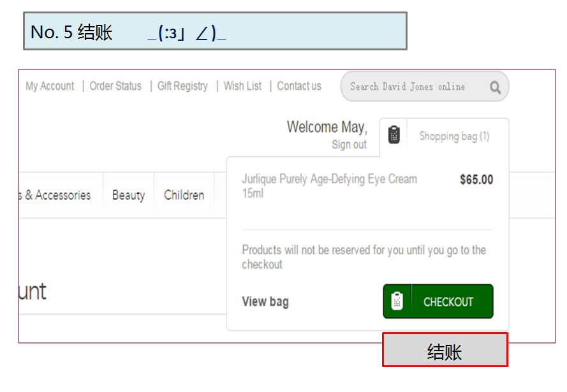Click the search magnifier icon

[x=495, y=87]
